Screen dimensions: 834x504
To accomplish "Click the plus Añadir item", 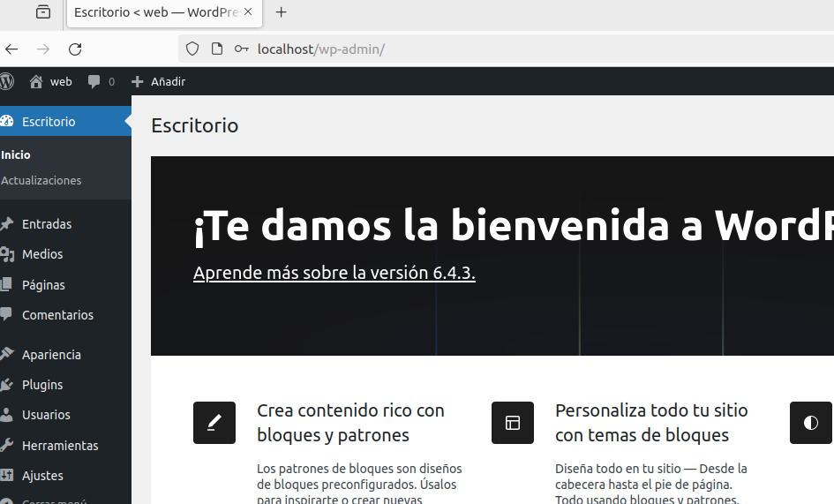I will (x=159, y=81).
